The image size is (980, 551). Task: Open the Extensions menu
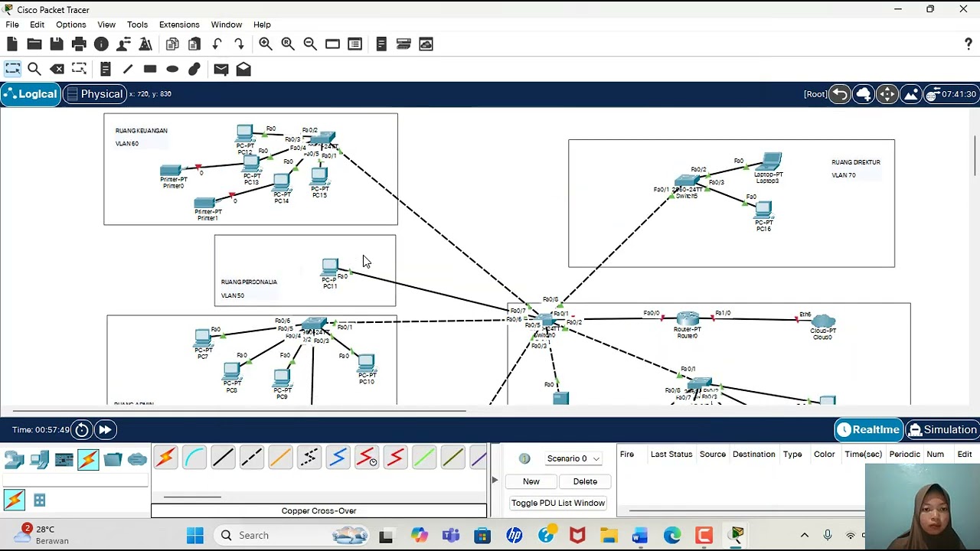tap(179, 24)
